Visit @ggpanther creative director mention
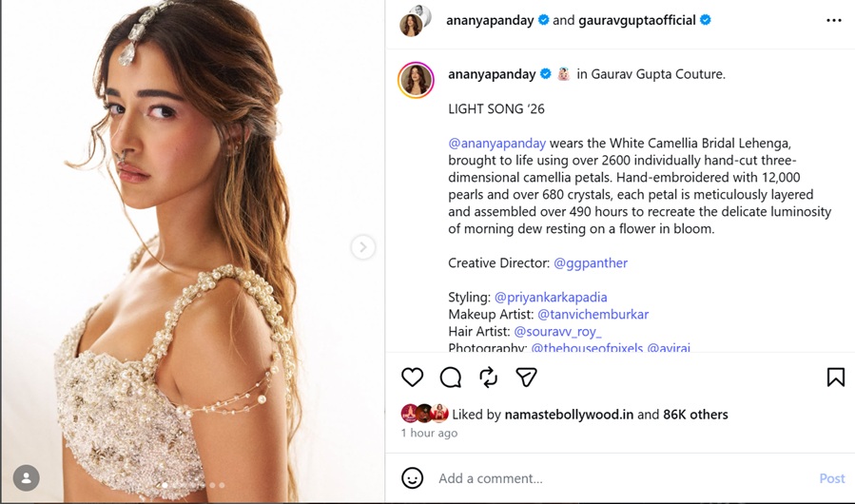 (x=591, y=262)
